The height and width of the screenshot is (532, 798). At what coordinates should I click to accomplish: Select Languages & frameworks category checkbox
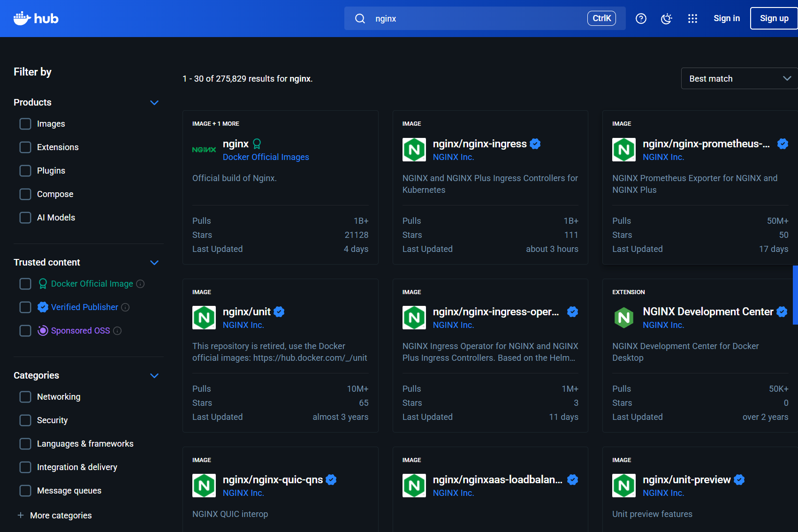25,444
